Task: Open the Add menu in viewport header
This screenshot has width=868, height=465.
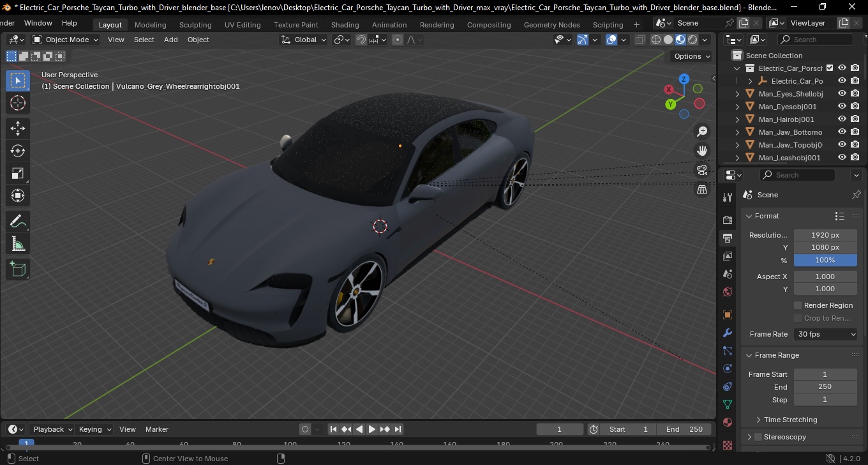Action: coord(170,40)
